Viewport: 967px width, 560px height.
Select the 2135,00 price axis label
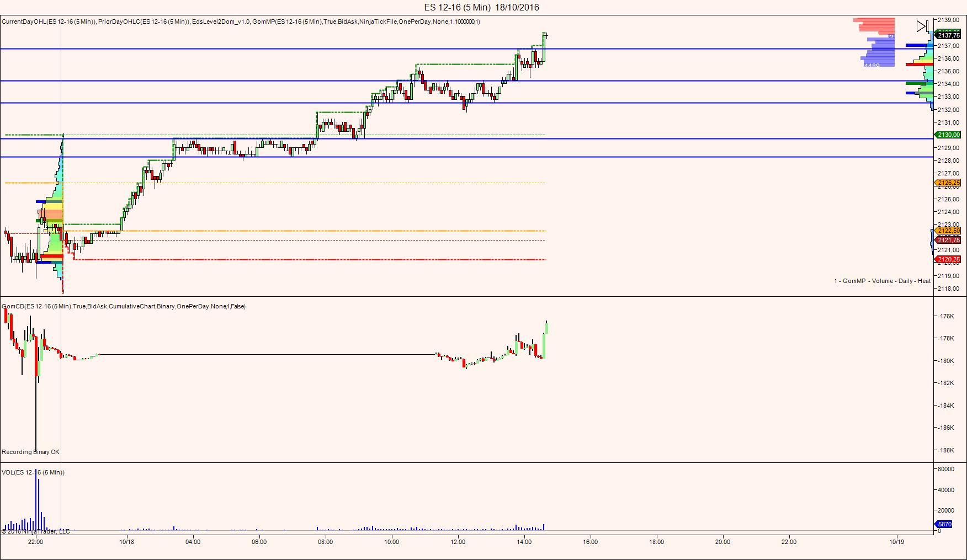pos(948,71)
